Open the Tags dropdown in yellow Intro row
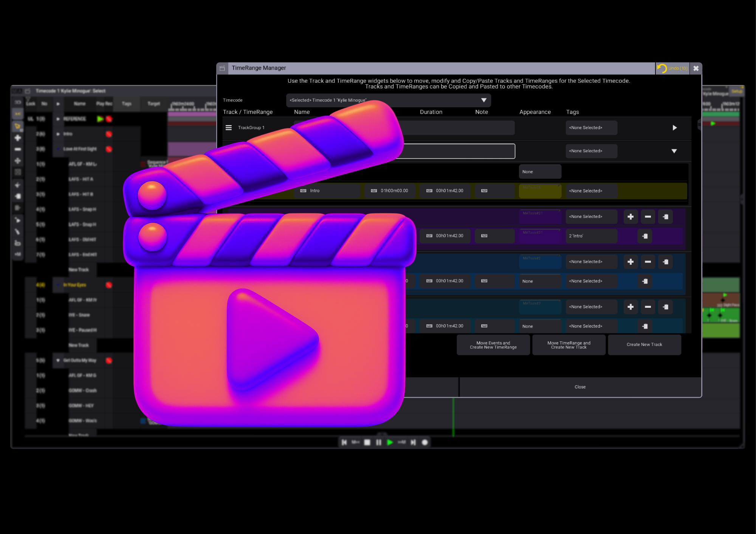Image resolution: width=756 pixels, height=534 pixels. pyautogui.click(x=592, y=191)
